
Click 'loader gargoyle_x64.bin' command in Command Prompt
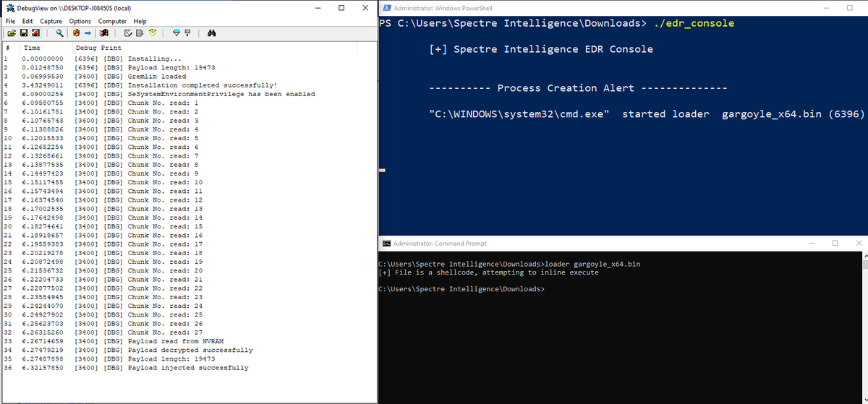[x=592, y=265]
